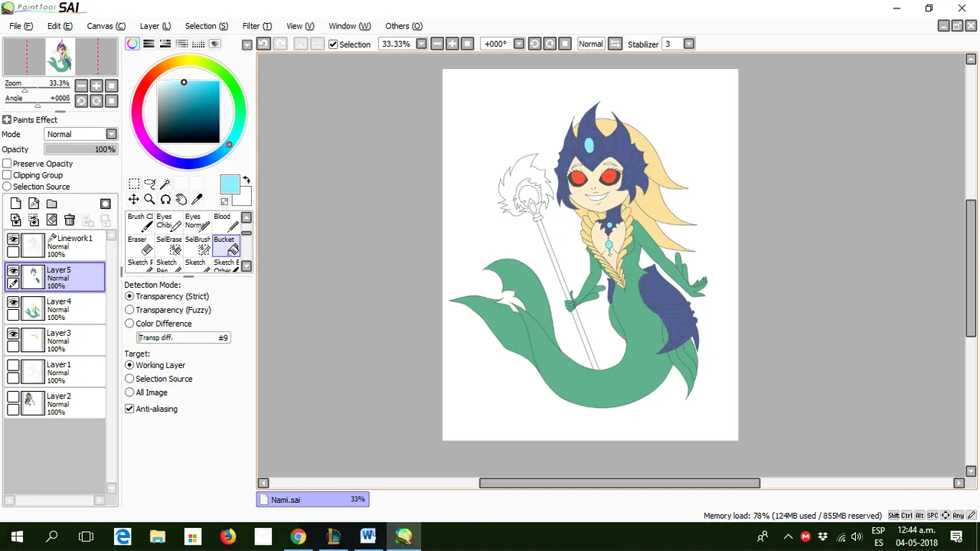Image resolution: width=980 pixels, height=551 pixels.
Task: Choose the Eyes Chibi brush preset
Action: 169,222
